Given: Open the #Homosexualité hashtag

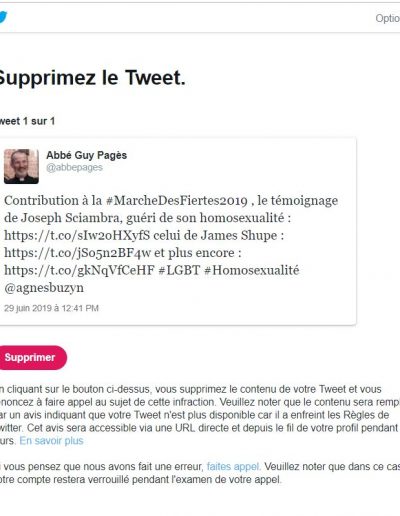Looking at the screenshot, I should pos(252,270).
